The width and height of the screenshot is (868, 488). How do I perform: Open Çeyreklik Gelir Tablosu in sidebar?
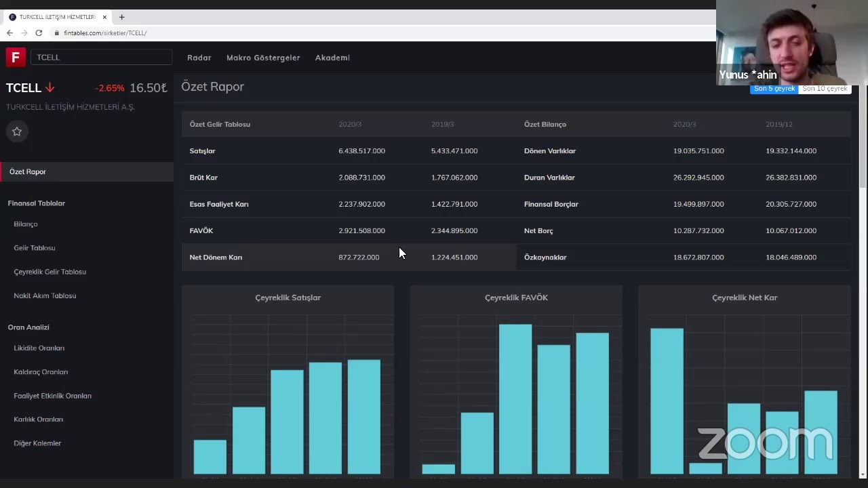50,272
